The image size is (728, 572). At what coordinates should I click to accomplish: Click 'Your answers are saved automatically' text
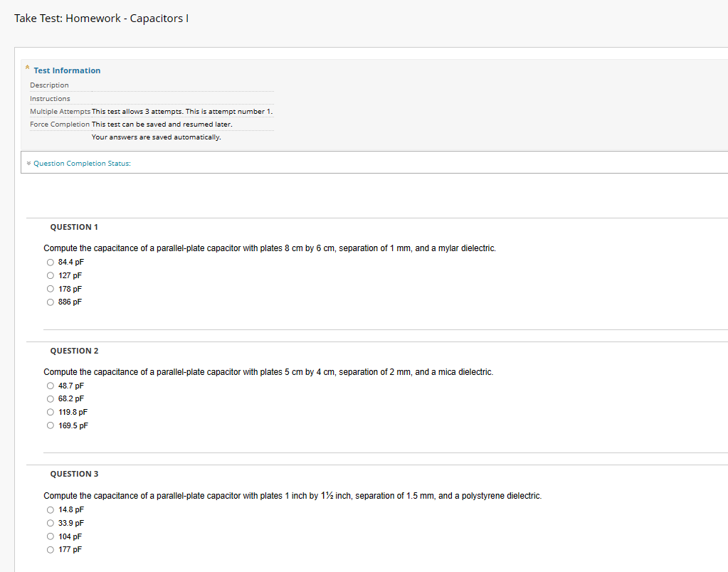pos(156,137)
